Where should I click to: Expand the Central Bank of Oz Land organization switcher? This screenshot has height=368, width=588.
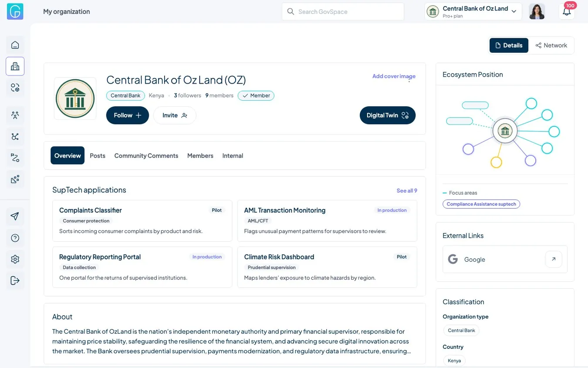(x=473, y=11)
